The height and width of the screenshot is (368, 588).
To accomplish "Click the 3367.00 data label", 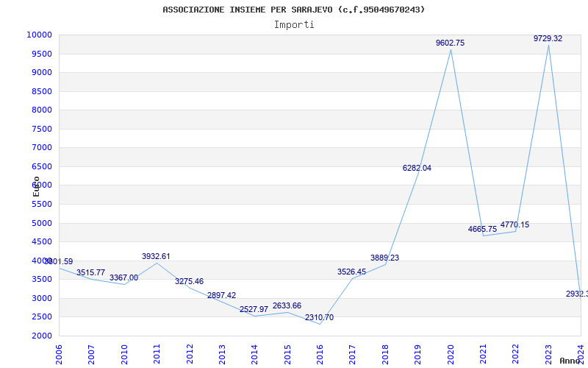I will point(123,278).
